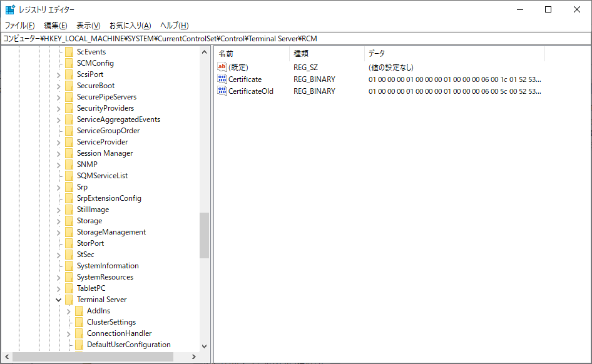Select the ConnectionHandler tree label
This screenshot has width=592, height=364.
pos(120,333)
